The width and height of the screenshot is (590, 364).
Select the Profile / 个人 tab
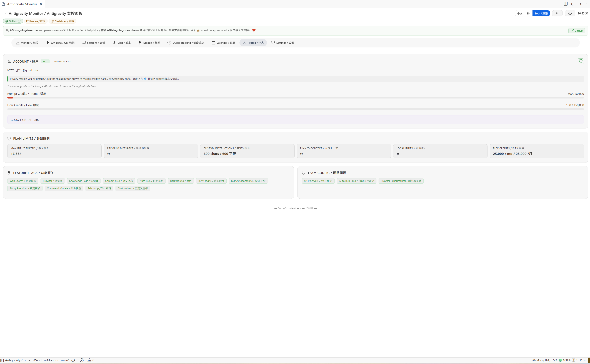coord(253,43)
